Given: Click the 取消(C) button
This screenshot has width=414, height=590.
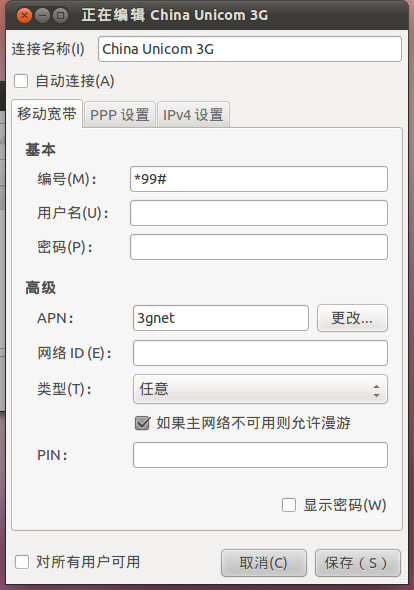Looking at the screenshot, I should coord(264,563).
